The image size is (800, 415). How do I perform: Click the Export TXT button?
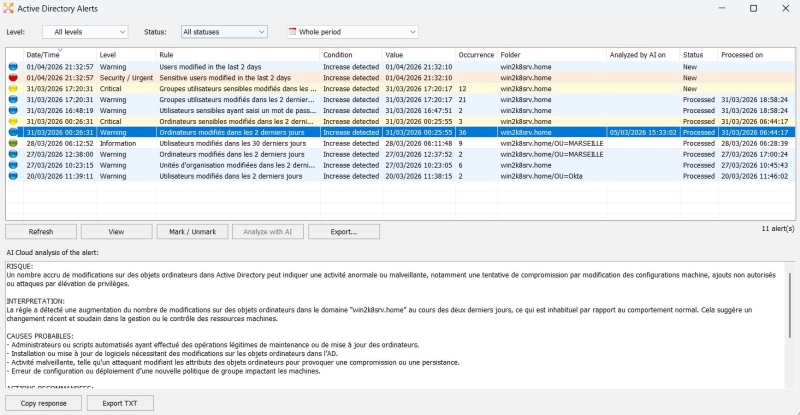point(119,402)
